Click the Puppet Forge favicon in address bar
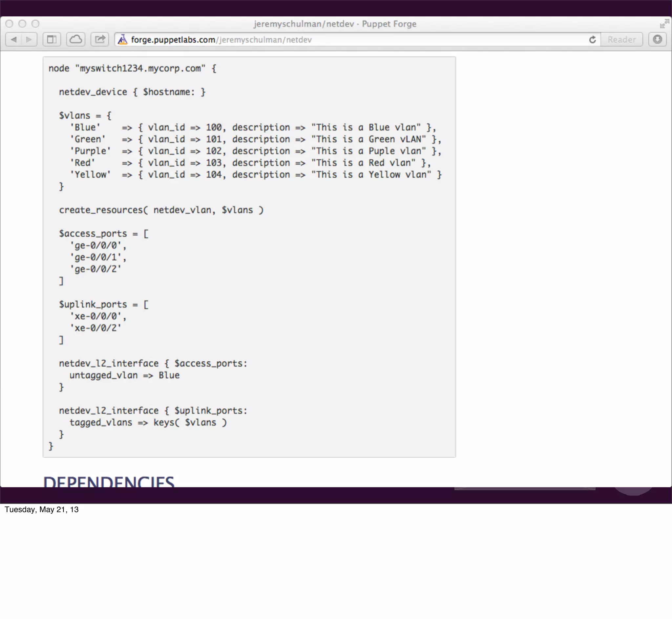 click(x=123, y=40)
